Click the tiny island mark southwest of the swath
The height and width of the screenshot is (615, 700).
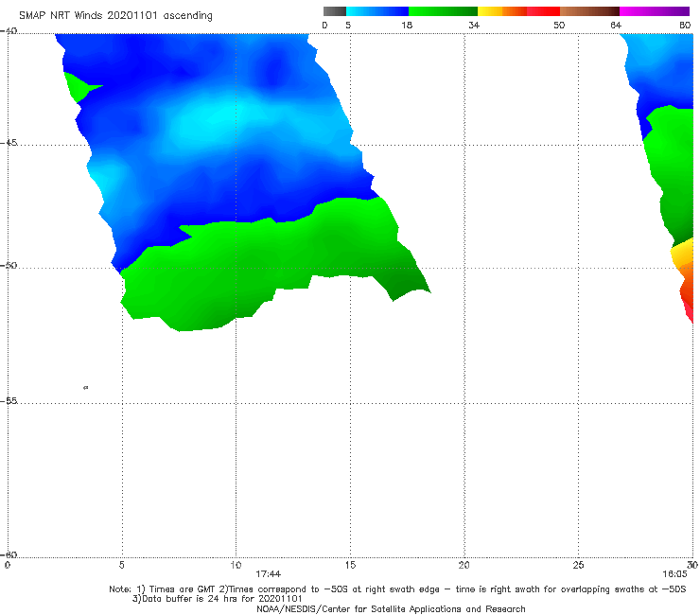coord(86,387)
